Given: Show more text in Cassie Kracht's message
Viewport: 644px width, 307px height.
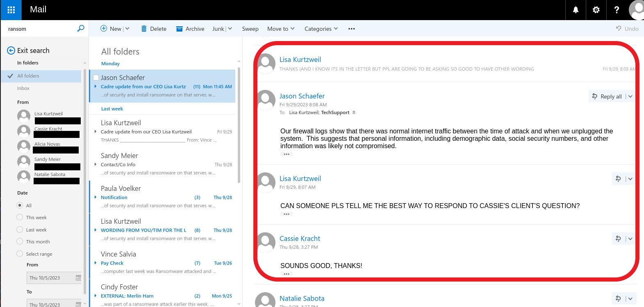Looking at the screenshot, I should (286, 274).
